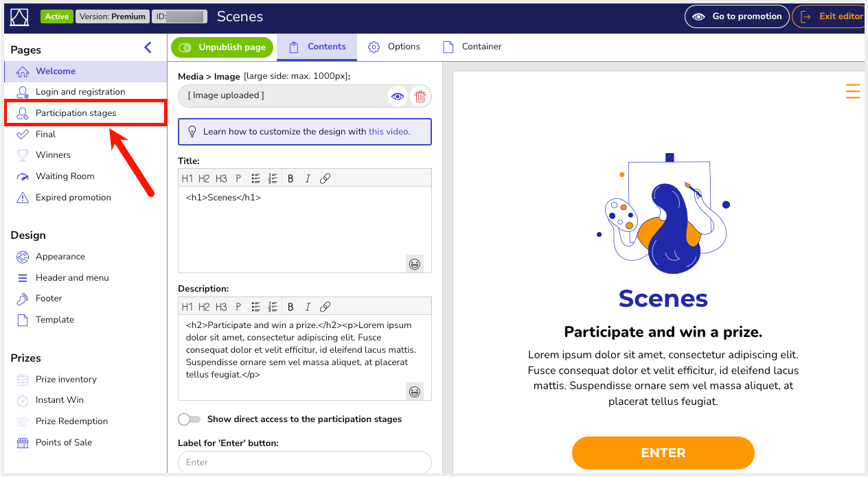Click the Enter button label input field

coord(305,463)
